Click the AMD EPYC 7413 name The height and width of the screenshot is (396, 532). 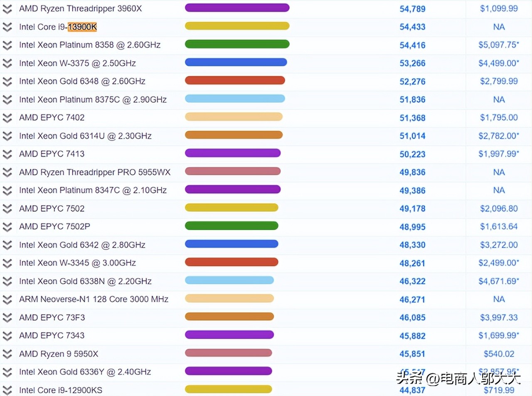point(52,153)
